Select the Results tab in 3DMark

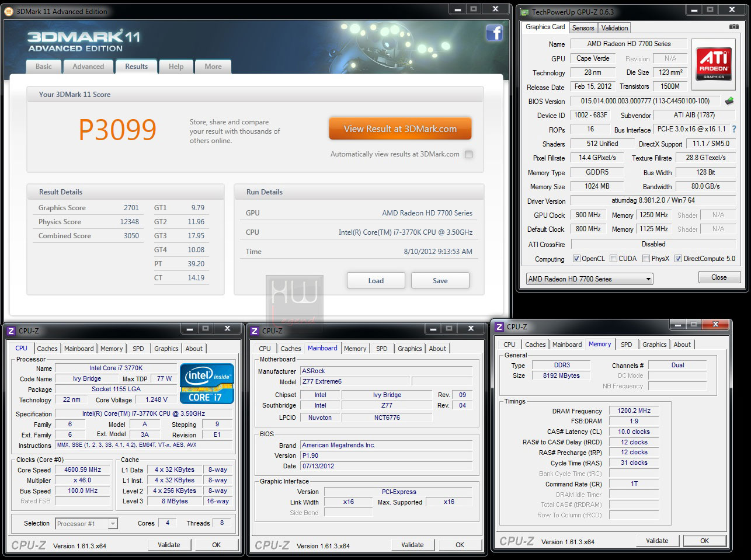136,67
